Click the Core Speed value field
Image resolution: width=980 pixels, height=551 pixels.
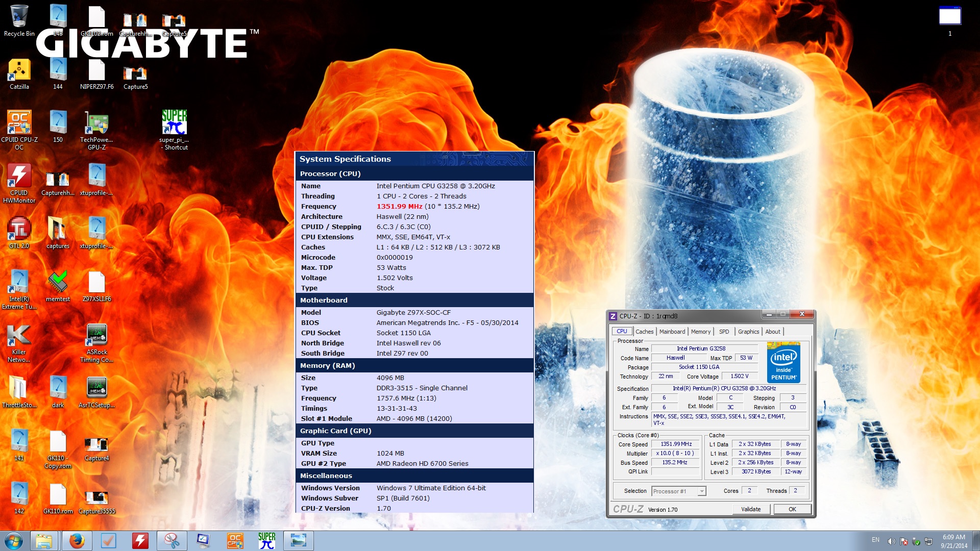coord(676,444)
